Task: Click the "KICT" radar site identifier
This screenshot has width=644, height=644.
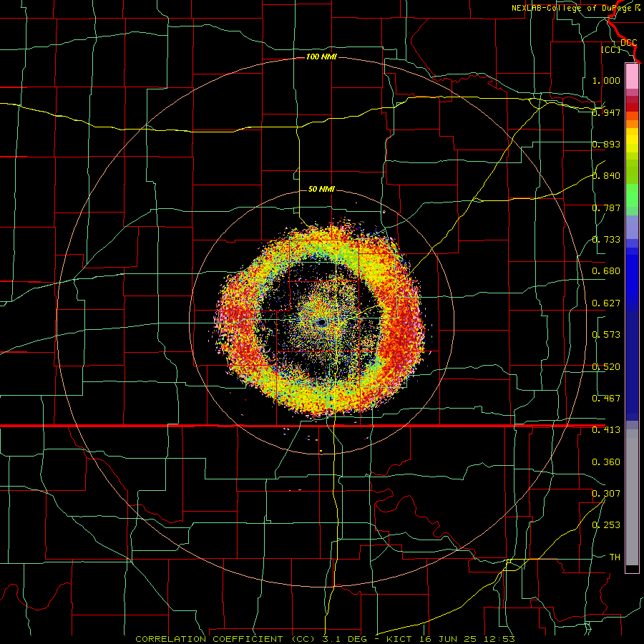Action: click(399, 639)
